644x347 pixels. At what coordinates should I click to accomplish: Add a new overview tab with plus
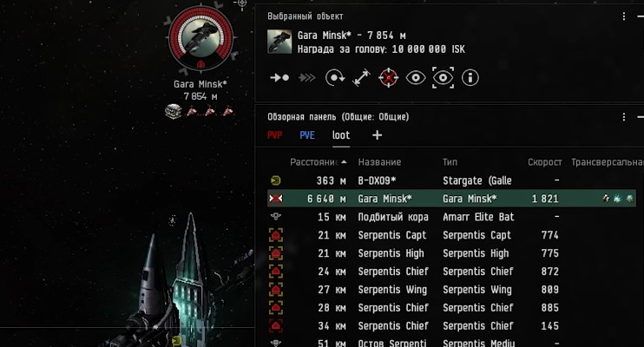(377, 135)
